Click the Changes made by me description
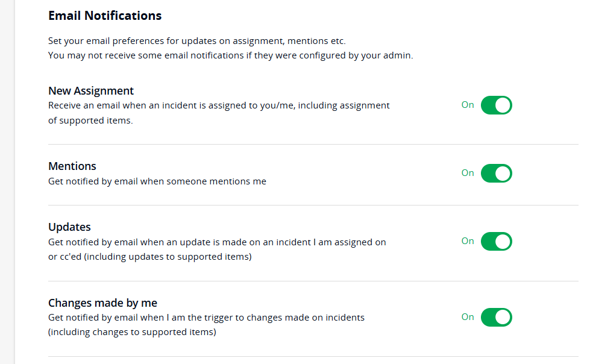 pos(206,324)
